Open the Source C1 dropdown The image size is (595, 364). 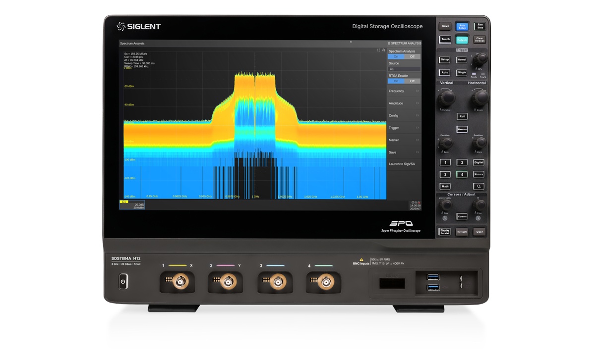click(404, 69)
